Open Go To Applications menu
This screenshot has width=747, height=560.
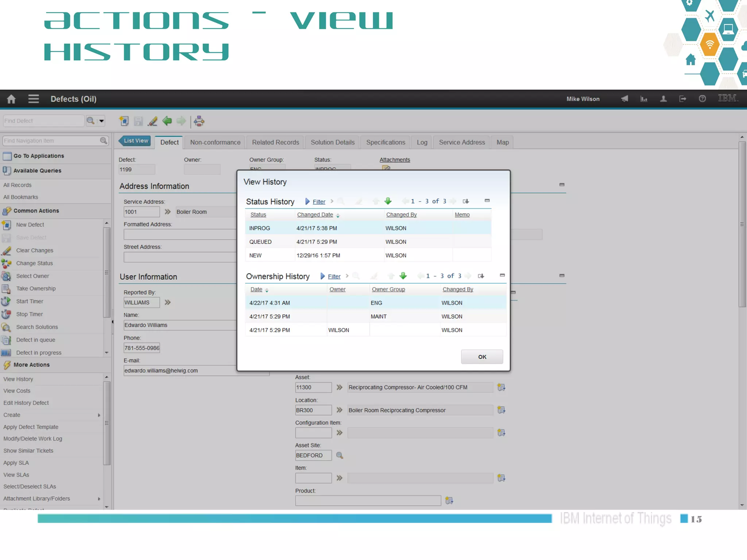(39, 156)
